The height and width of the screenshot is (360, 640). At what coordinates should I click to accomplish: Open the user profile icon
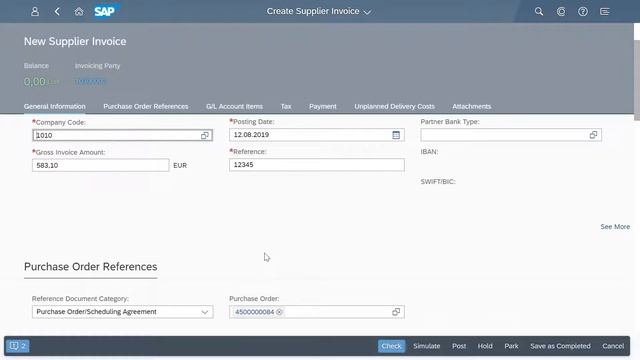pos(35,11)
